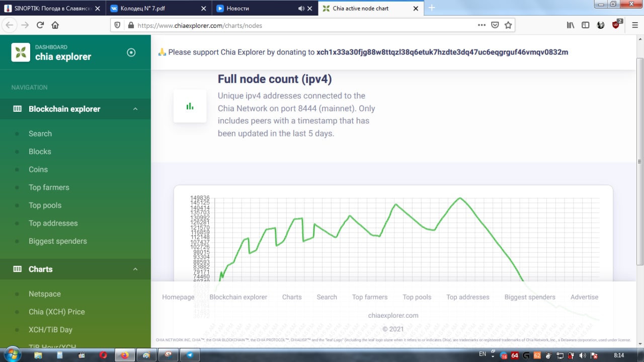Open Top addresses in the sidebar
This screenshot has width=644, height=362.
click(53, 223)
